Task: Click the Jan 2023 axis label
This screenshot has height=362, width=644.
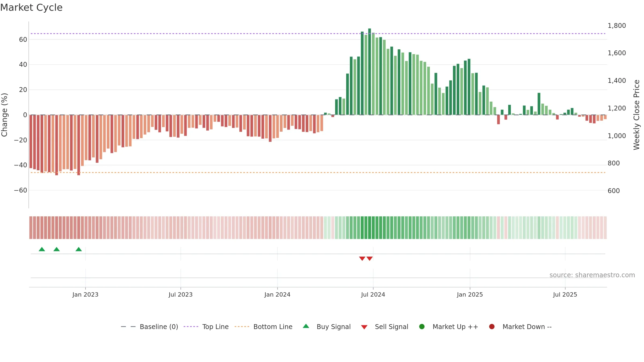Action: (x=85, y=295)
